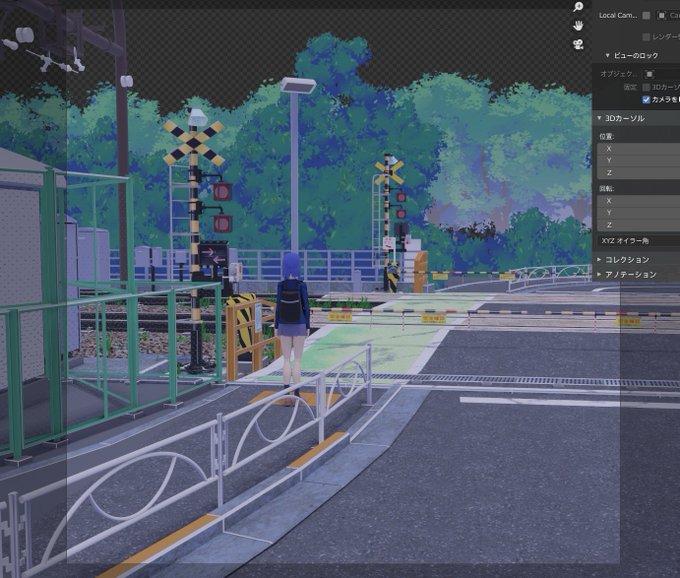Toggle the レンダー region checkbox

[646, 37]
